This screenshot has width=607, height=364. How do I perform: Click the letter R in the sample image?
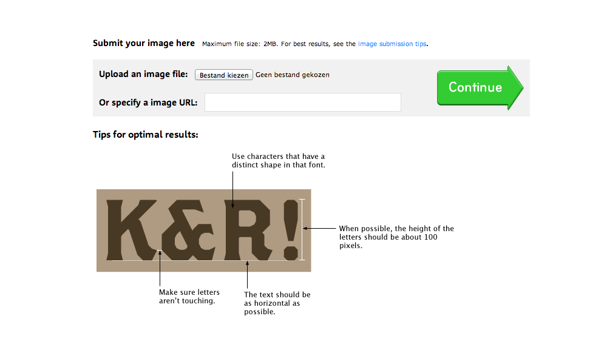click(248, 230)
